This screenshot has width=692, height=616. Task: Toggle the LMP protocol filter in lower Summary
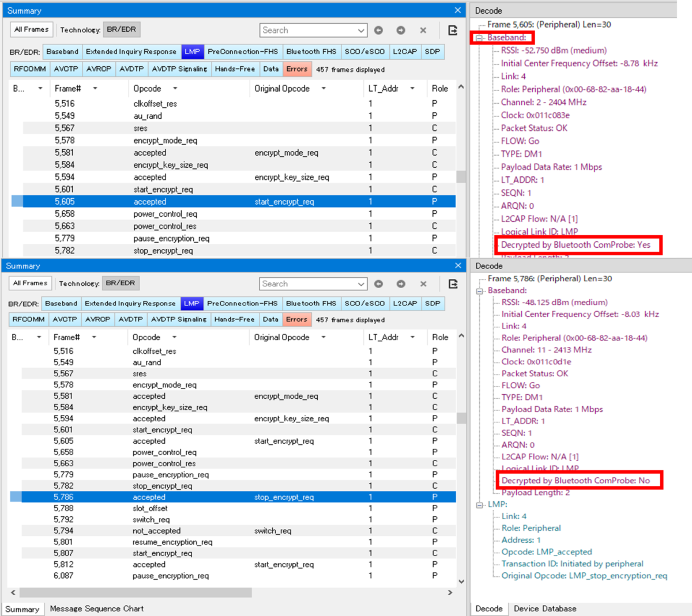191,304
